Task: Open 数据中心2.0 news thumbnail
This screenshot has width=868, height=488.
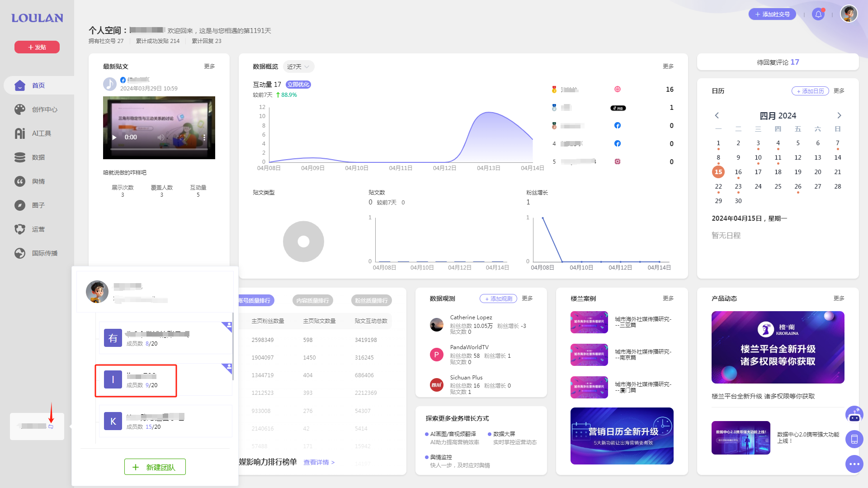Action: 741,438
